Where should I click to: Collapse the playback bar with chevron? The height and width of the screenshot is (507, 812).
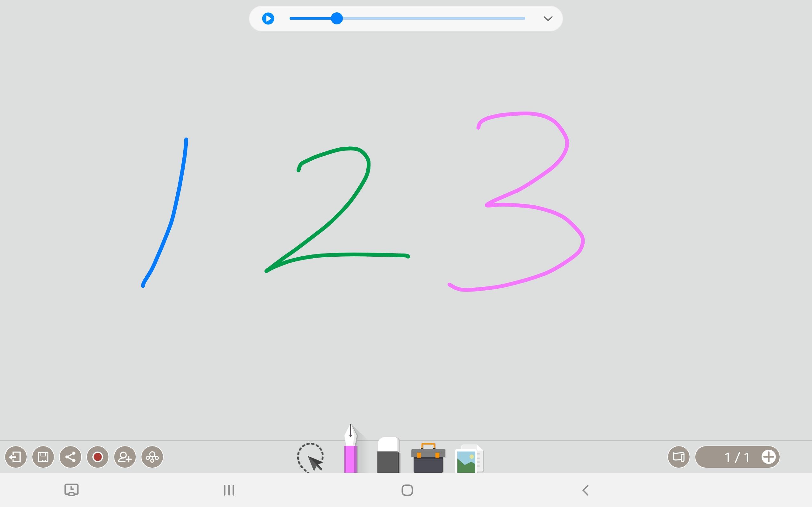pyautogui.click(x=547, y=18)
